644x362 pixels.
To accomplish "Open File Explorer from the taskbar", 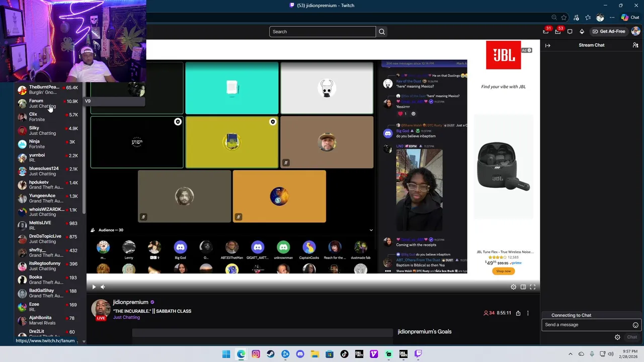I will click(315, 354).
